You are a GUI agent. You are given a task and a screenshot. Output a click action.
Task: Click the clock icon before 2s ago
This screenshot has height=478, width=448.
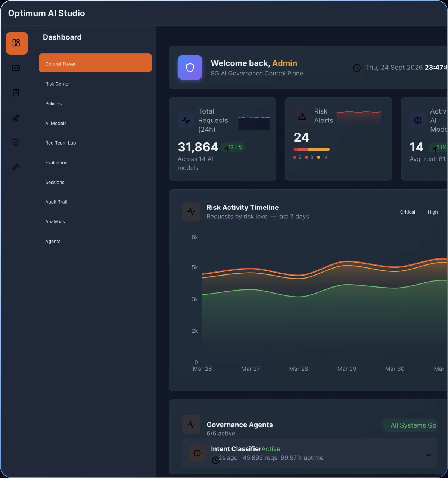tap(215, 460)
